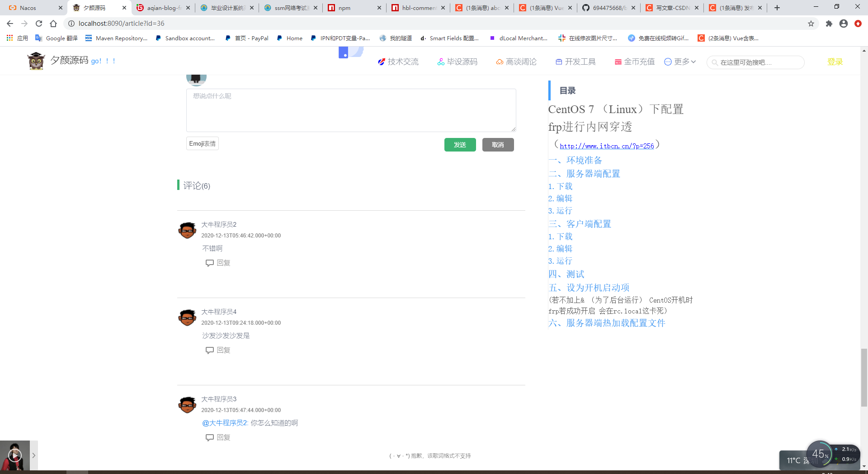Switch to the Nacos browser tab
The width and height of the screenshot is (868, 474).
[27, 8]
